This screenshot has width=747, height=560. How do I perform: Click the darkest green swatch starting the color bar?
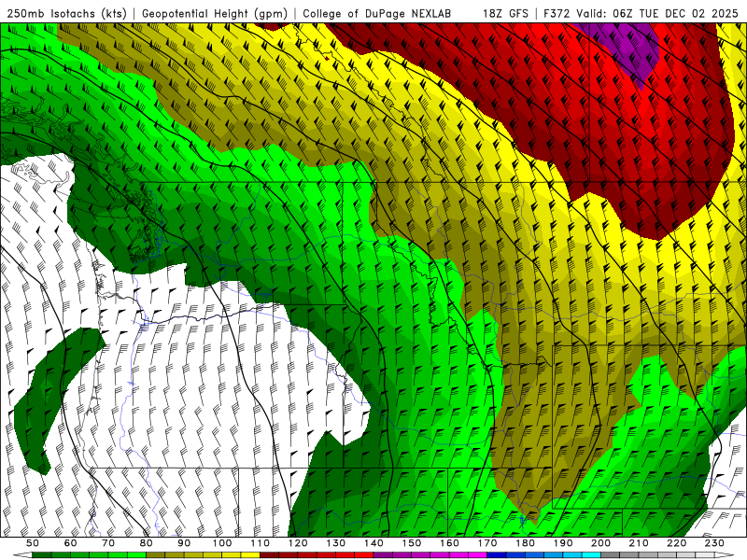coord(42,554)
